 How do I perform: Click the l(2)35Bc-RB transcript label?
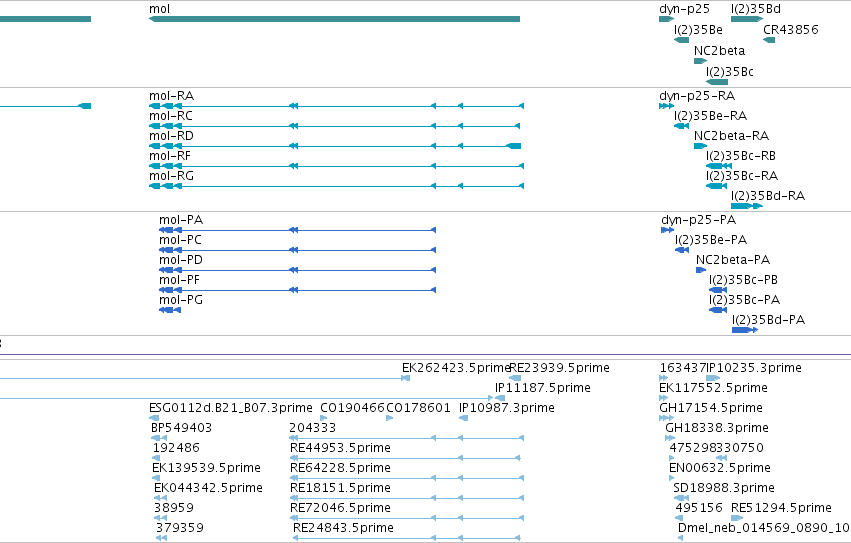pos(741,156)
